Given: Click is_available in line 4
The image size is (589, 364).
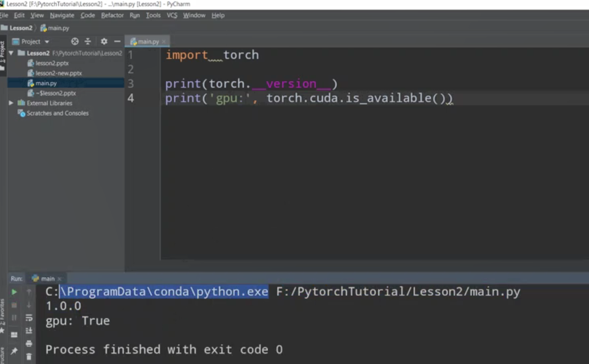Looking at the screenshot, I should [x=389, y=98].
